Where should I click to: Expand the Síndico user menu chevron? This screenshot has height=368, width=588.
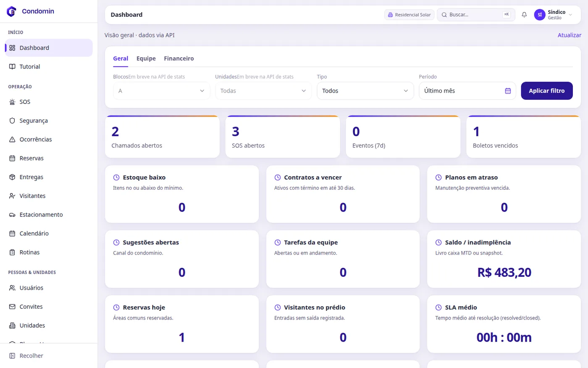coord(570,15)
